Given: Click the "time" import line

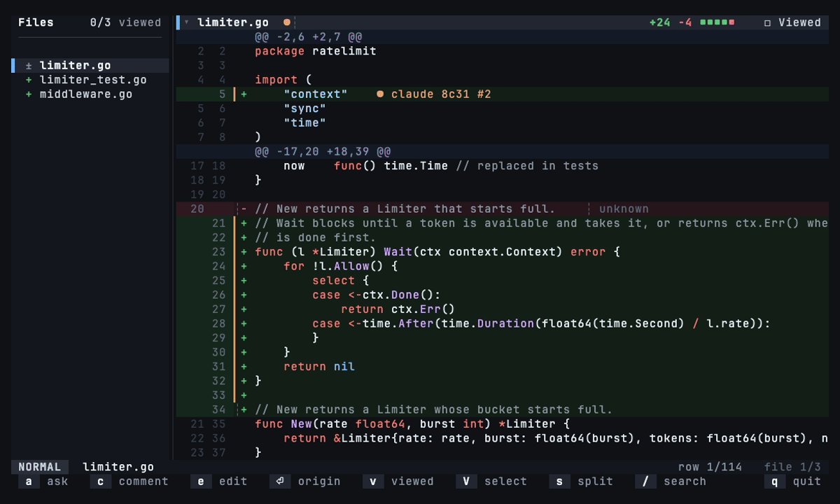Looking at the screenshot, I should click(503, 122).
